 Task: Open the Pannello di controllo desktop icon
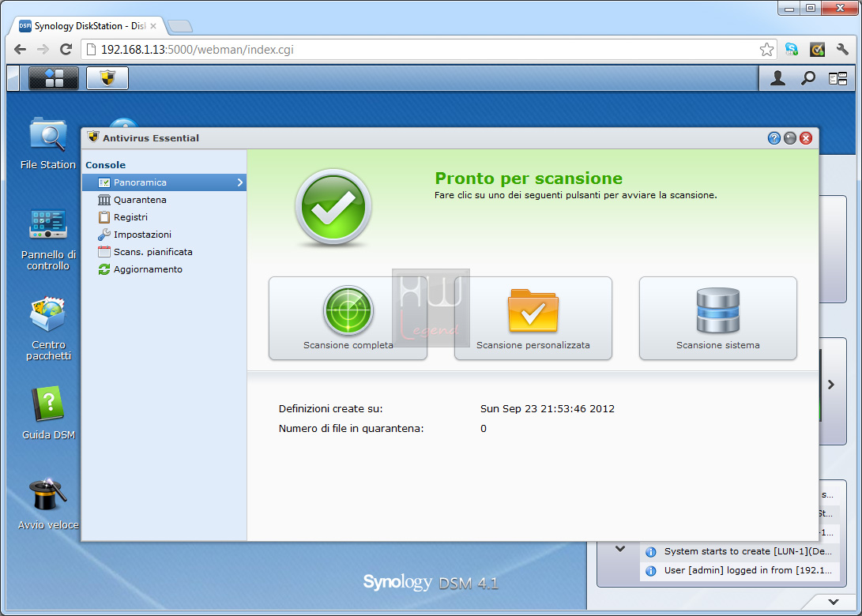tap(48, 239)
